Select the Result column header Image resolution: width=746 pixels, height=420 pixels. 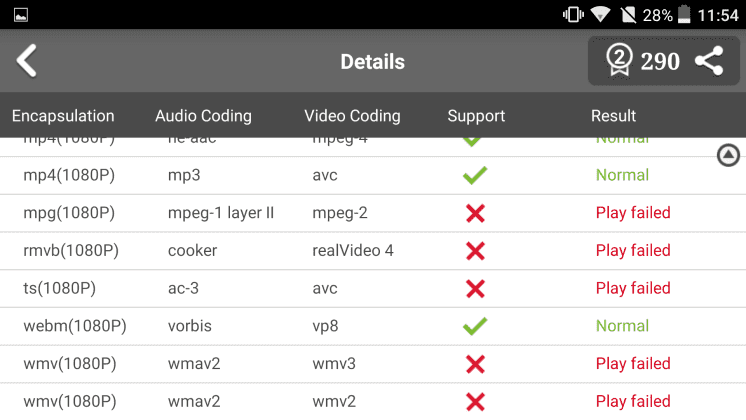point(613,116)
